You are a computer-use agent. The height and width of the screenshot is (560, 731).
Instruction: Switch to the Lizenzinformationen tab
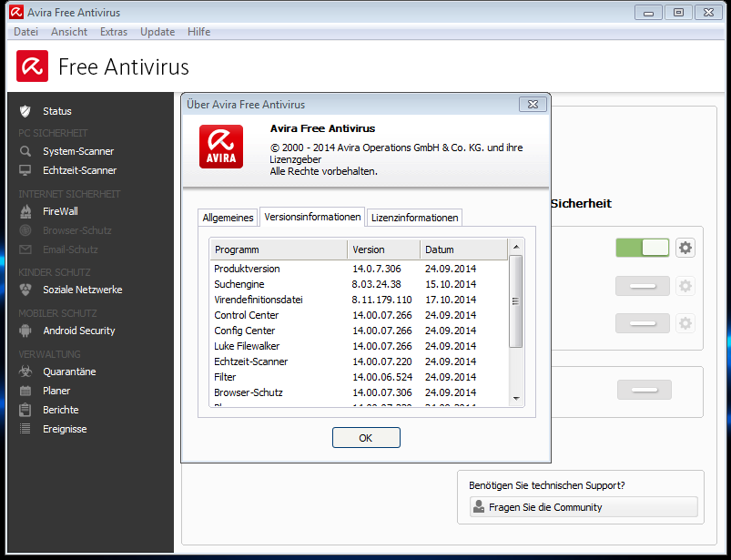point(414,218)
